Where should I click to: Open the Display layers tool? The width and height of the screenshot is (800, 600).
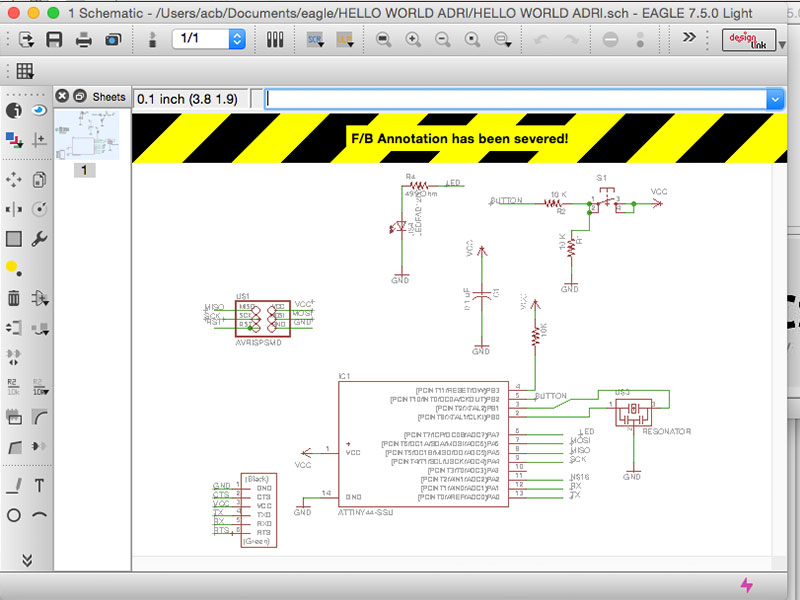pyautogui.click(x=14, y=139)
